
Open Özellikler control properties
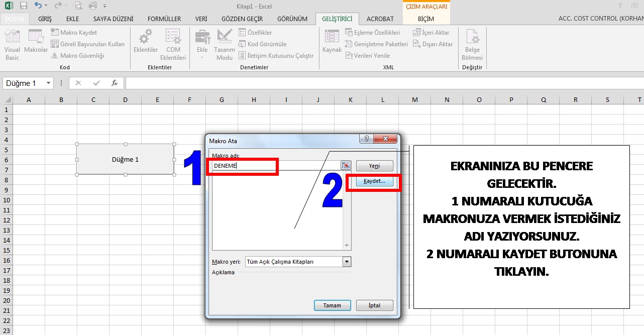(x=255, y=33)
